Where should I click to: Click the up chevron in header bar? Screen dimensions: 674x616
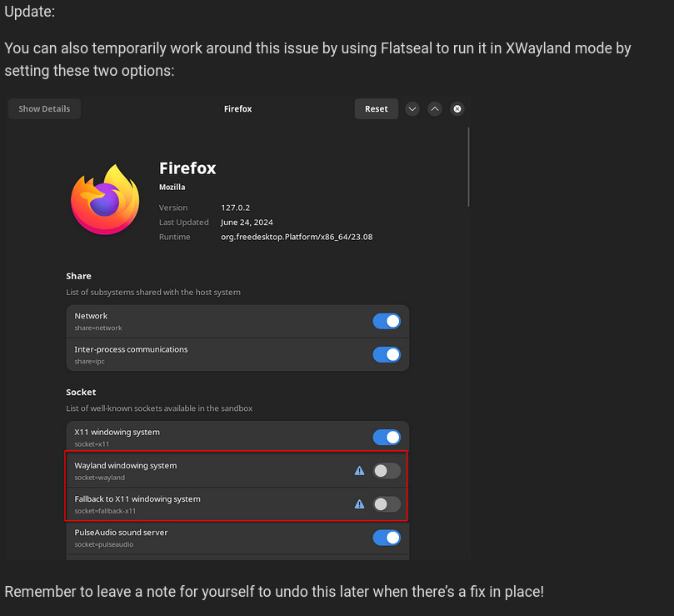pos(435,108)
